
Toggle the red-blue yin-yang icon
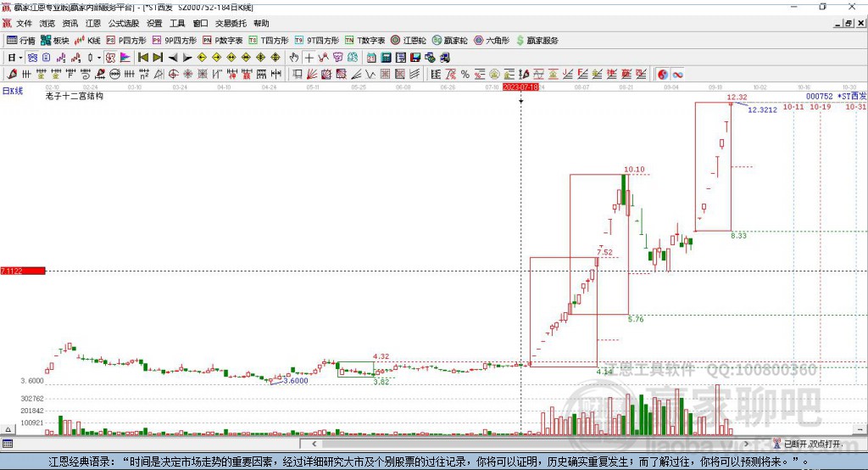663,75
